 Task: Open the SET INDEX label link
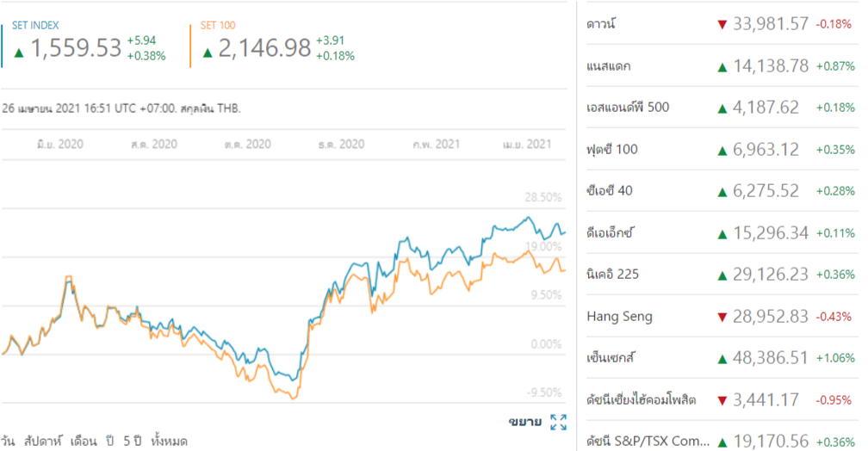click(35, 26)
